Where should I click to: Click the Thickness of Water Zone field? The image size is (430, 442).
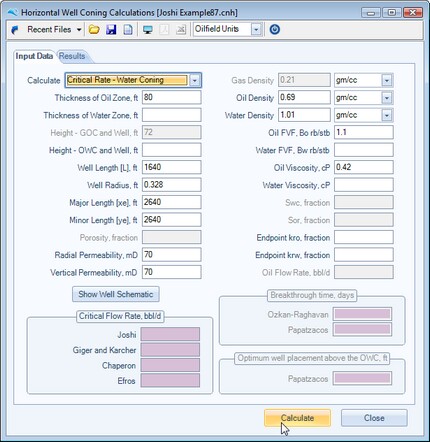coord(172,115)
